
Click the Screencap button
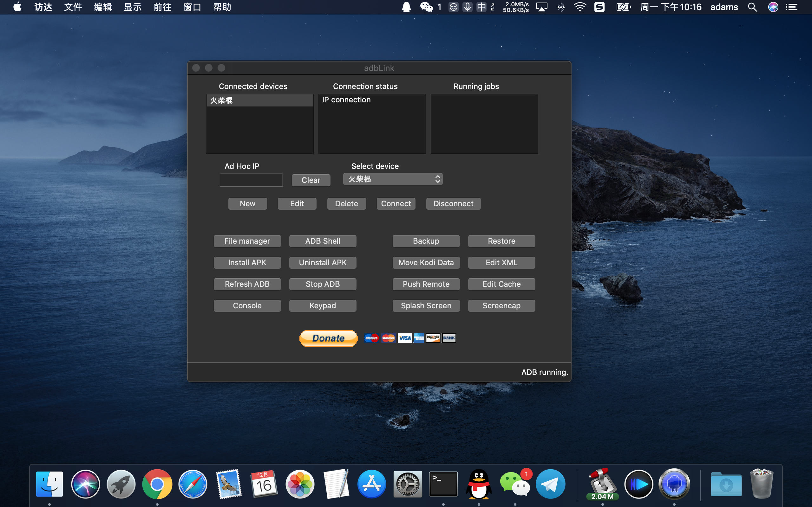pyautogui.click(x=501, y=305)
